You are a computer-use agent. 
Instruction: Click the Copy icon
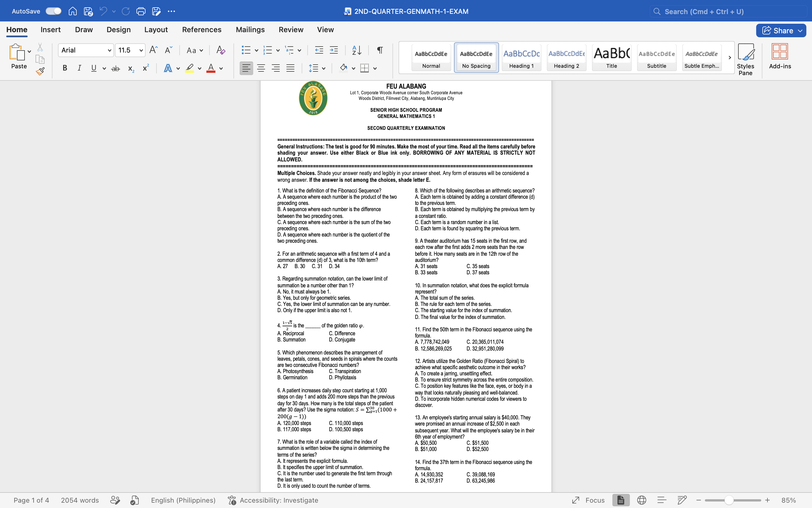click(40, 60)
